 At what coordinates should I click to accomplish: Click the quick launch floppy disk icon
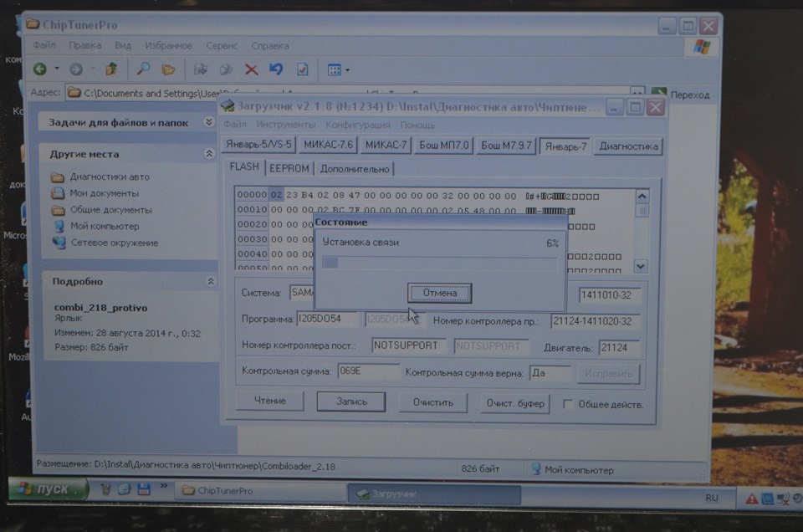144,489
